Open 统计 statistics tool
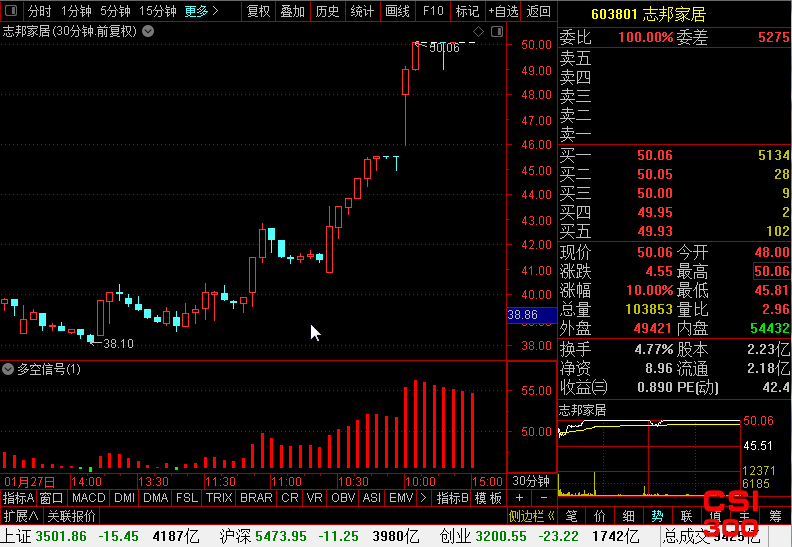 [x=362, y=11]
